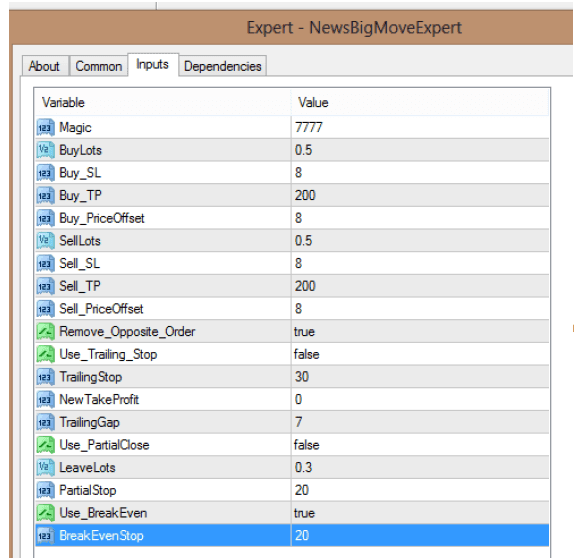This screenshot has height=558, width=574.
Task: Click the integer icon beside Magic
Action: click(45, 127)
